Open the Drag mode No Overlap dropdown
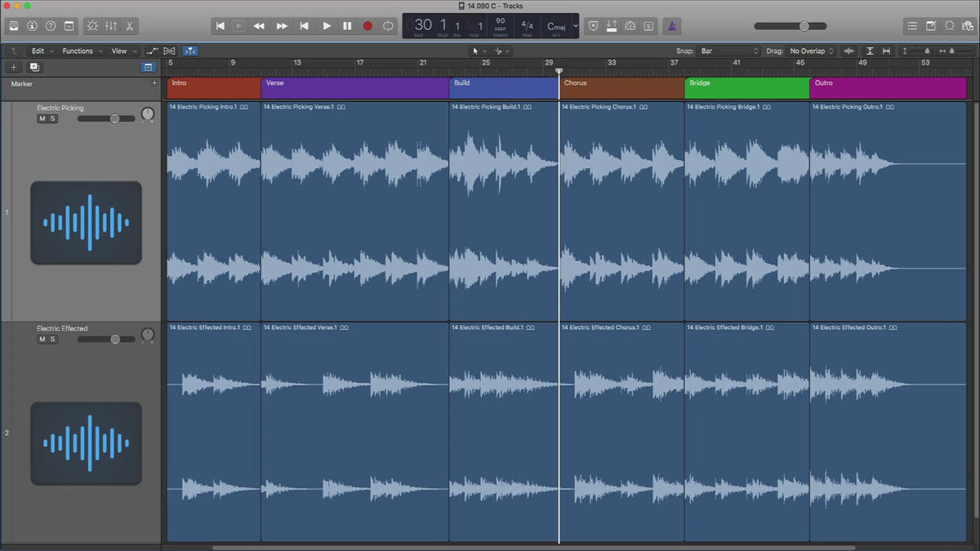The height and width of the screenshot is (551, 980). 812,51
